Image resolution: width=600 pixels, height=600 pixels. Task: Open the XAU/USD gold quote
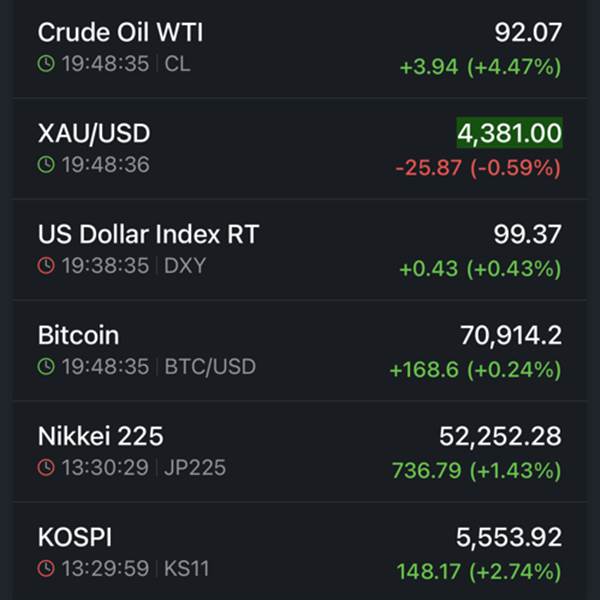pyautogui.click(x=94, y=133)
